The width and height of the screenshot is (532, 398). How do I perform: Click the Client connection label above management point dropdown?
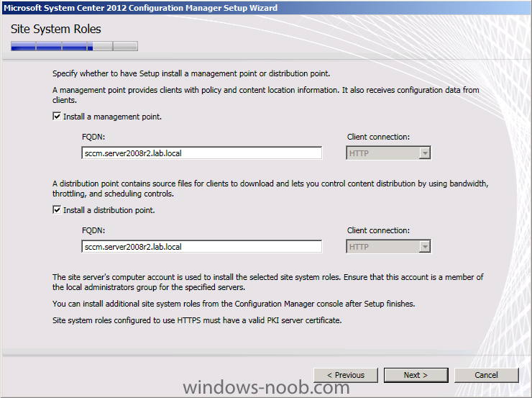pos(378,137)
